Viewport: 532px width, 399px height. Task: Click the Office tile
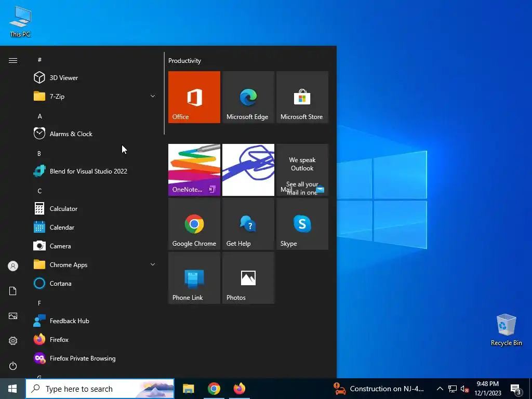194,97
